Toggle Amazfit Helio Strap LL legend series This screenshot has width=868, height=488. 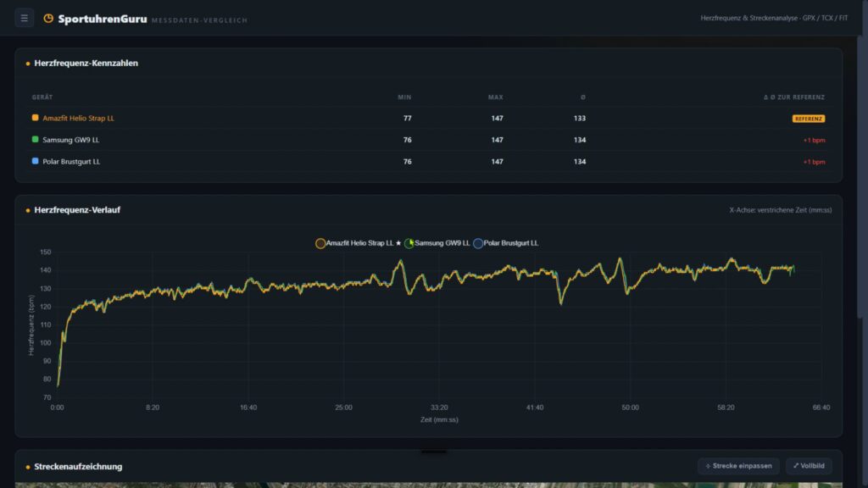pyautogui.click(x=359, y=243)
